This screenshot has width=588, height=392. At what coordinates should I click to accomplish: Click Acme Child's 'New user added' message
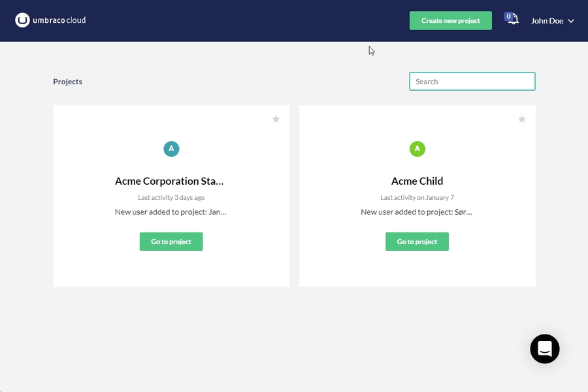pyautogui.click(x=417, y=212)
